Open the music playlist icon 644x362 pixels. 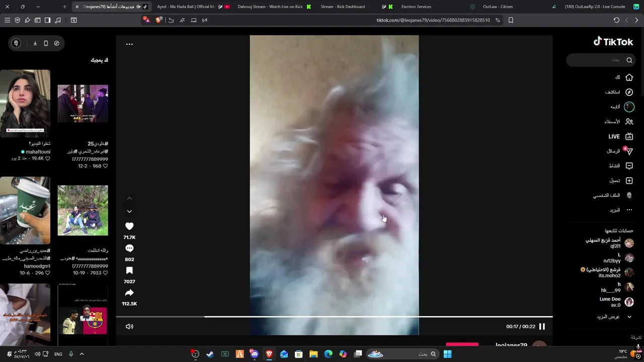57,20
